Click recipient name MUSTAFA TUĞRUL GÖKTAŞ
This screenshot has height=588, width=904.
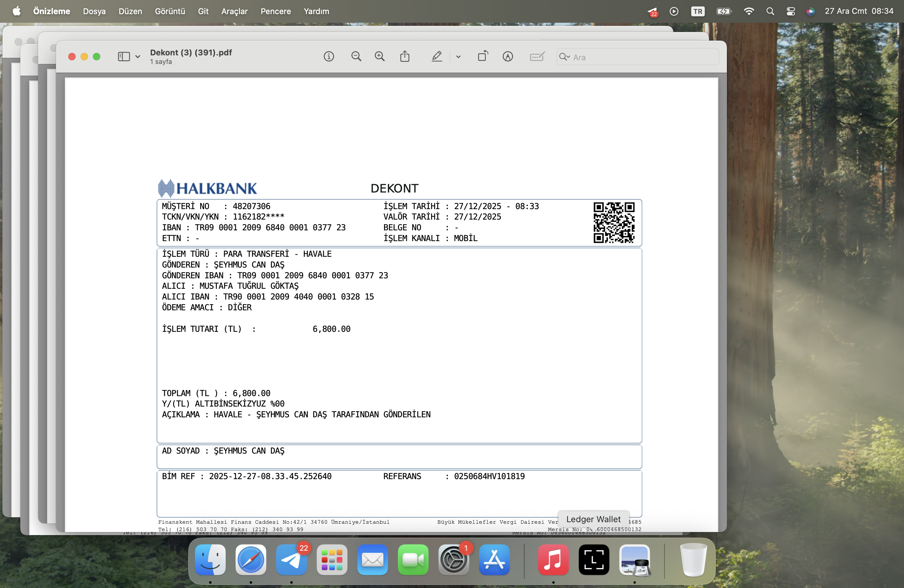[x=249, y=286]
